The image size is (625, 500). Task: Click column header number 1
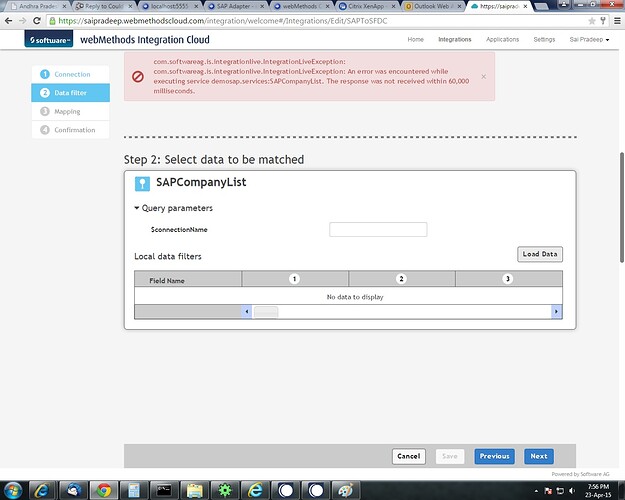[295, 279]
